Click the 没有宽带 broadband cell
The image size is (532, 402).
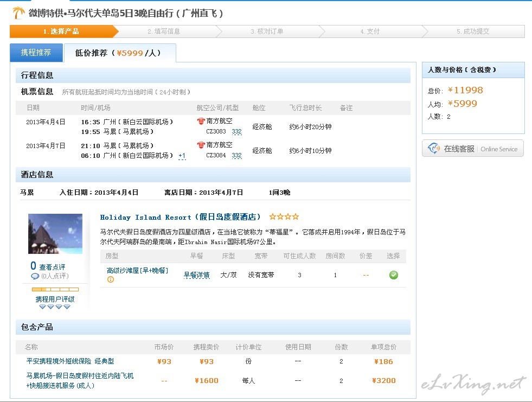pyautogui.click(x=261, y=275)
